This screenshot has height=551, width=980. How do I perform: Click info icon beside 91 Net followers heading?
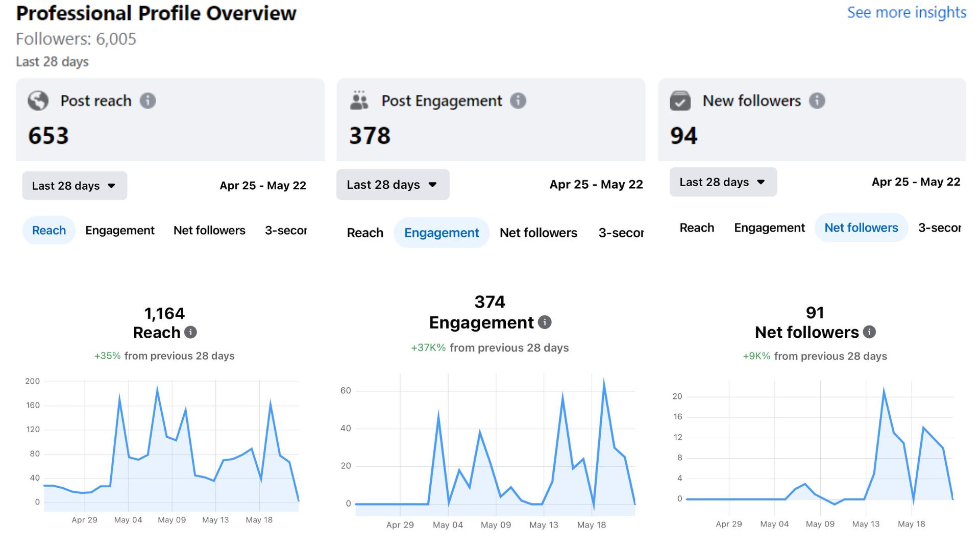tap(869, 332)
